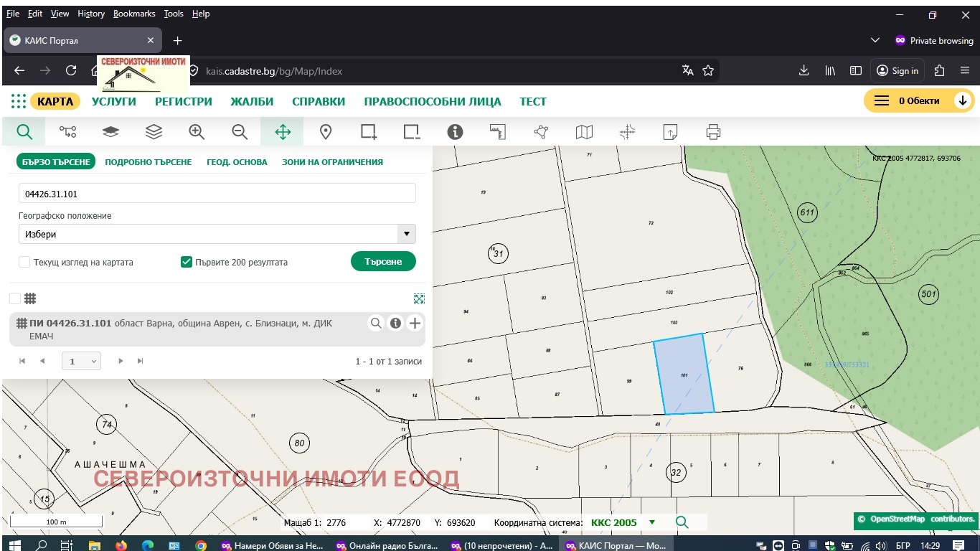Select the measurement ruler tool
The image size is (980, 551).
(498, 132)
